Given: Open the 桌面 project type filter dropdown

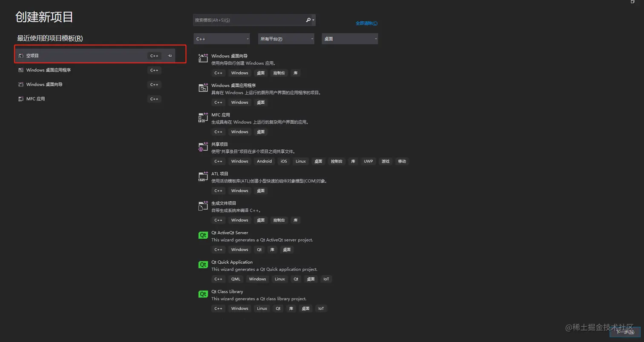Looking at the screenshot, I should click(350, 39).
